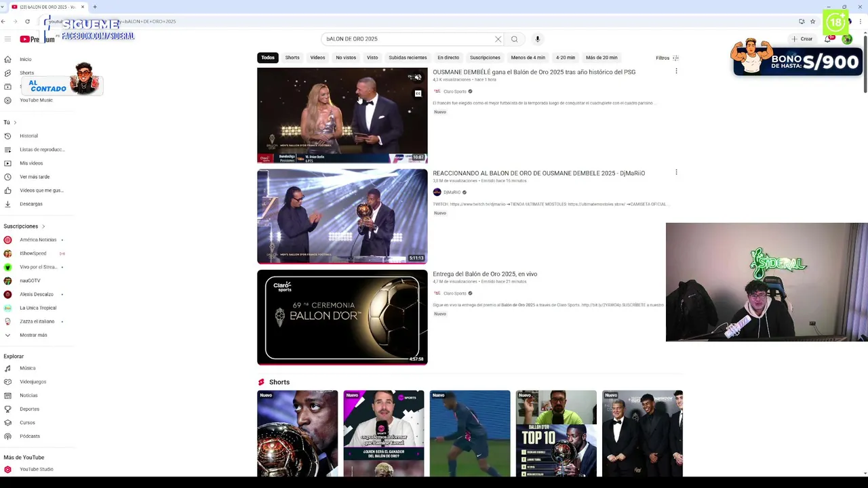868x488 pixels.
Task: Play the 69 Ceremonia Ballon d'Or thumbnail
Action: [342, 317]
